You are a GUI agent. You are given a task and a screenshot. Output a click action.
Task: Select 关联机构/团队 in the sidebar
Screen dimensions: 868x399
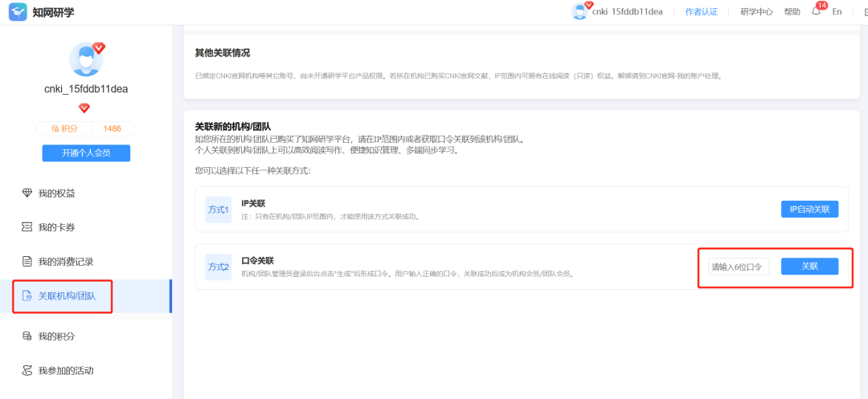coord(67,296)
